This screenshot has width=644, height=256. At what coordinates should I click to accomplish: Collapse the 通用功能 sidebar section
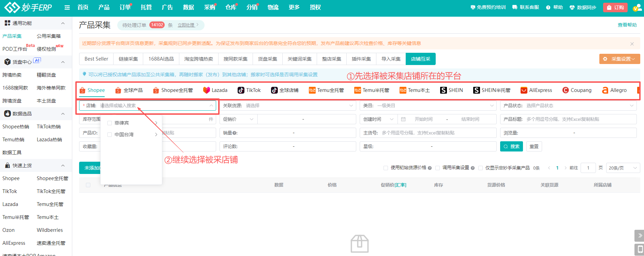63,23
